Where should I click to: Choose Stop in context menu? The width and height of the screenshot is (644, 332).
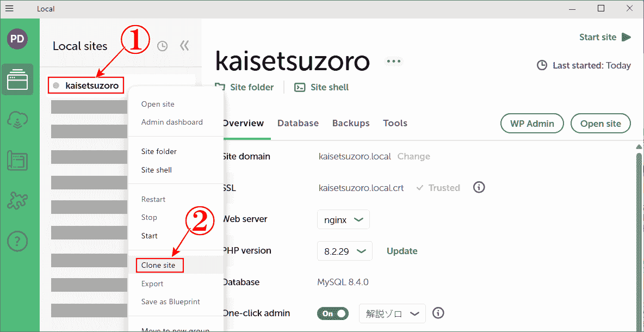(149, 217)
